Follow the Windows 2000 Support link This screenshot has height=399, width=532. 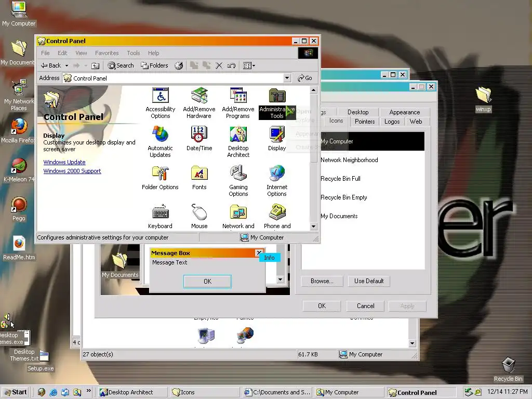pos(72,171)
